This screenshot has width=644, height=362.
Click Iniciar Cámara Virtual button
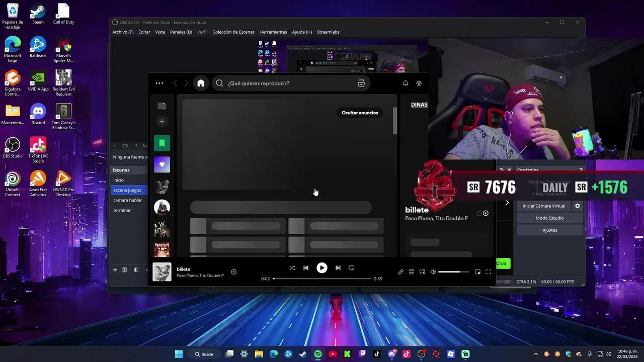[544, 206]
